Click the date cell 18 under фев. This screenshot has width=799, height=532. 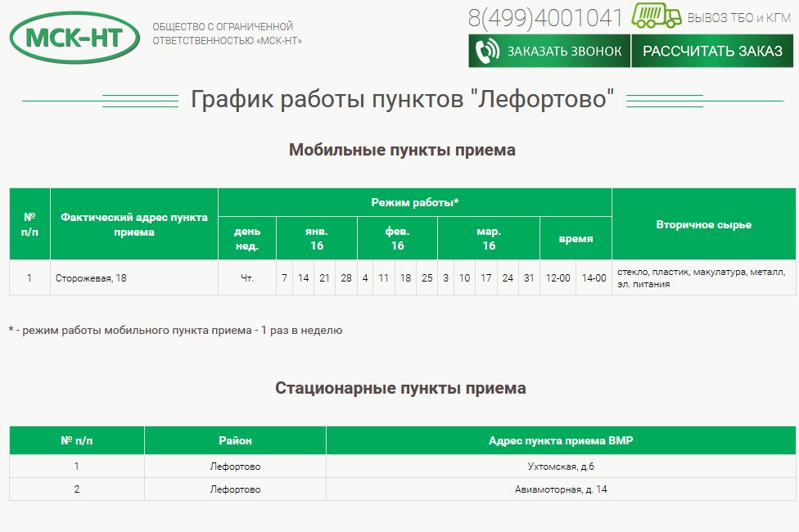[x=405, y=277]
